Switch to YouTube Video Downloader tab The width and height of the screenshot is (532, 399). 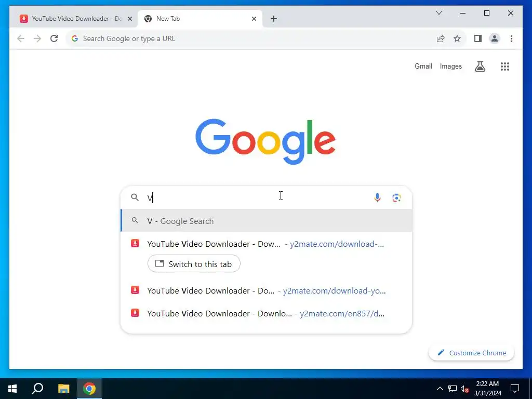[x=74, y=19]
